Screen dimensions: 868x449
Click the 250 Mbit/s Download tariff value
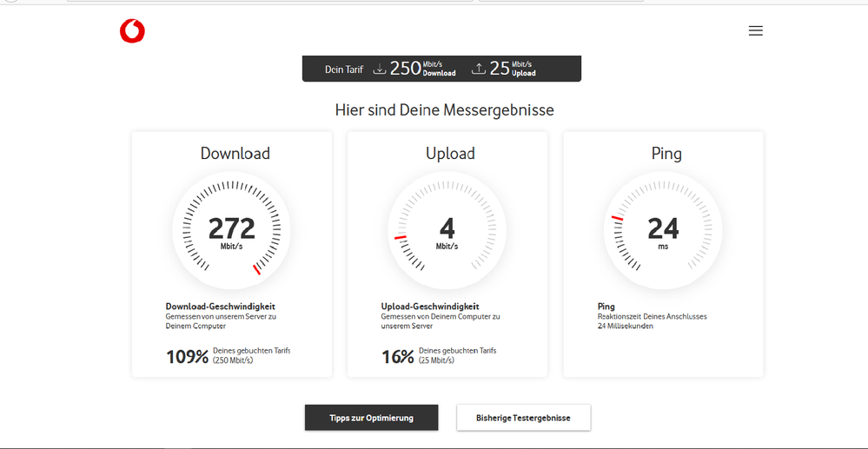click(x=423, y=69)
